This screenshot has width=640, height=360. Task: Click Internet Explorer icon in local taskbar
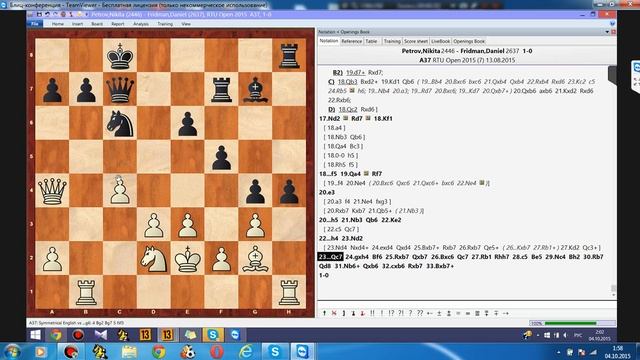click(x=246, y=351)
